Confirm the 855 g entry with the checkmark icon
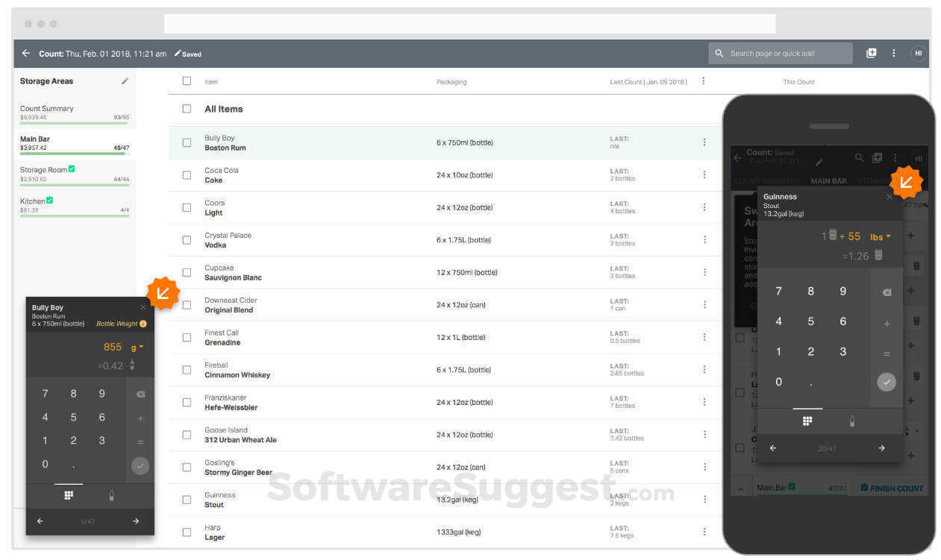Viewport: 941px width, 560px height. click(140, 465)
